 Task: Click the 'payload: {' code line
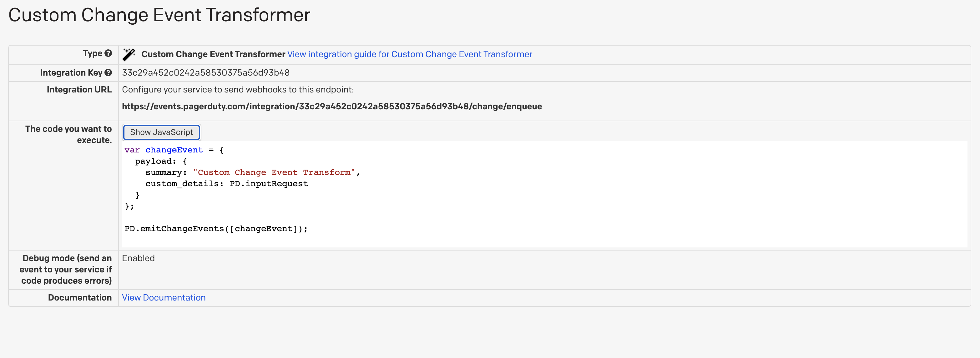(161, 161)
